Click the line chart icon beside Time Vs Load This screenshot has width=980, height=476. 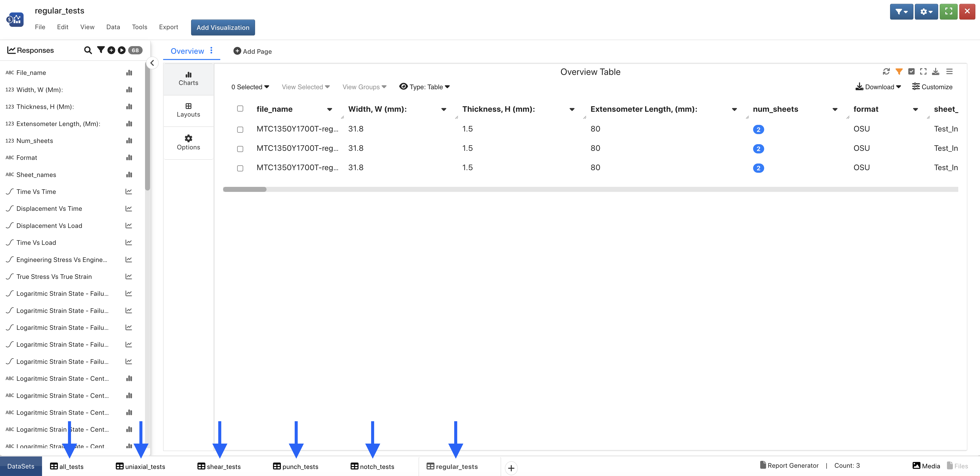(129, 243)
